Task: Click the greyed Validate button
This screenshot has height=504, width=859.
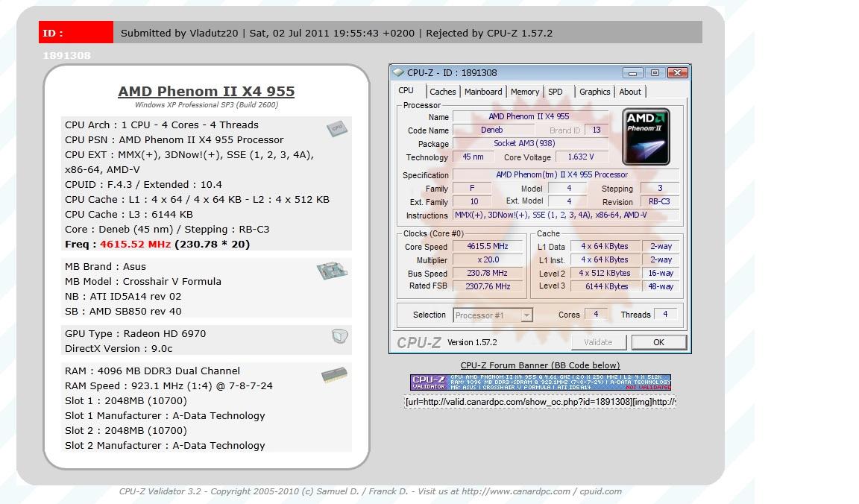Action: pos(598,342)
